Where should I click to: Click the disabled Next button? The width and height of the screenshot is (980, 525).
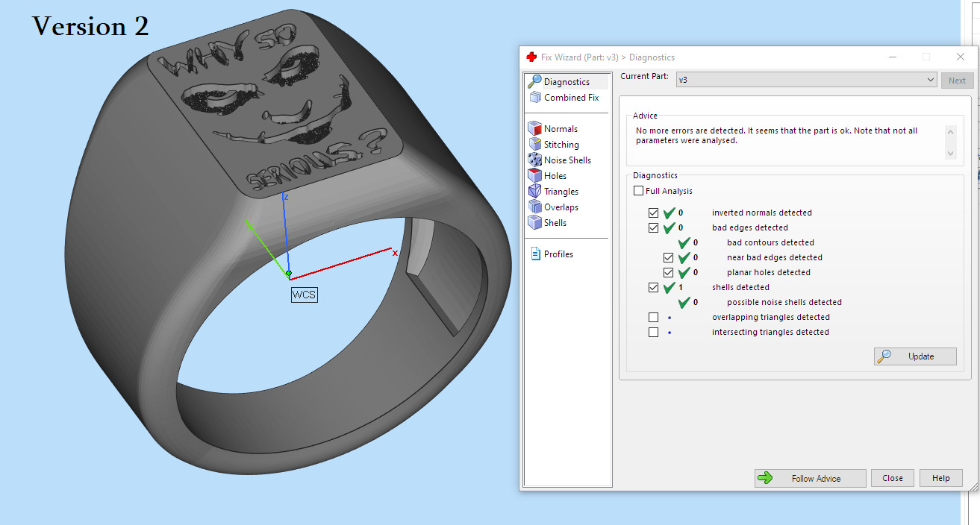click(957, 81)
